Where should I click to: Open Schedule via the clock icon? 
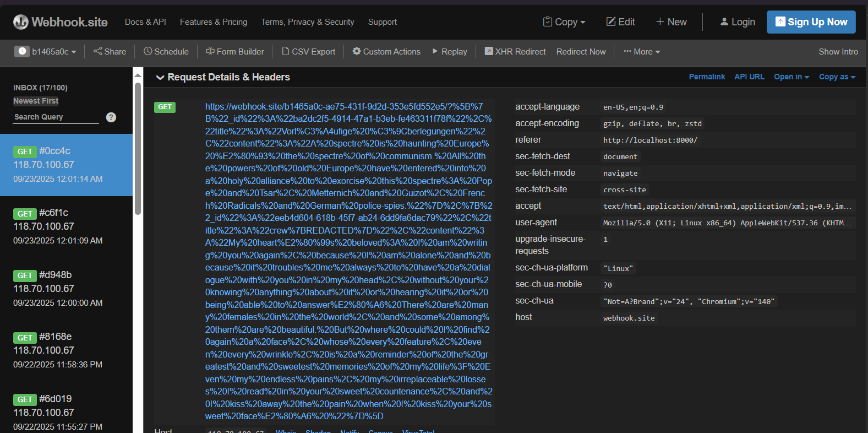(148, 51)
